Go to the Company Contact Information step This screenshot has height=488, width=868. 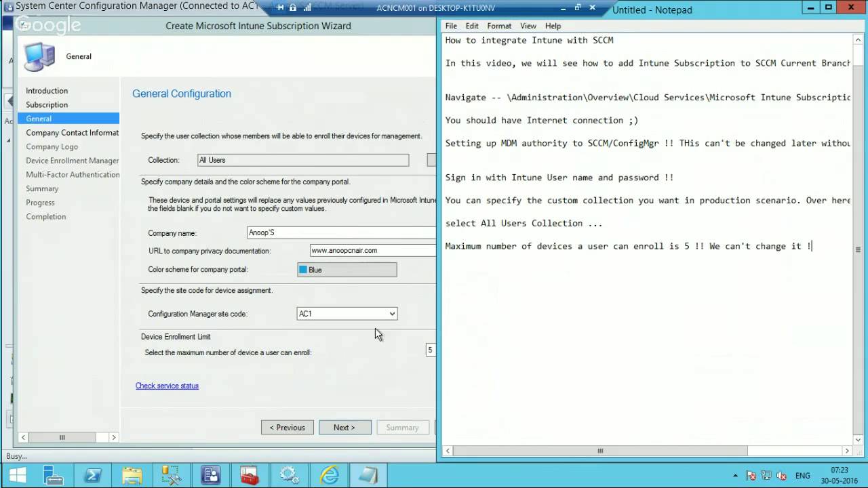pyautogui.click(x=72, y=133)
